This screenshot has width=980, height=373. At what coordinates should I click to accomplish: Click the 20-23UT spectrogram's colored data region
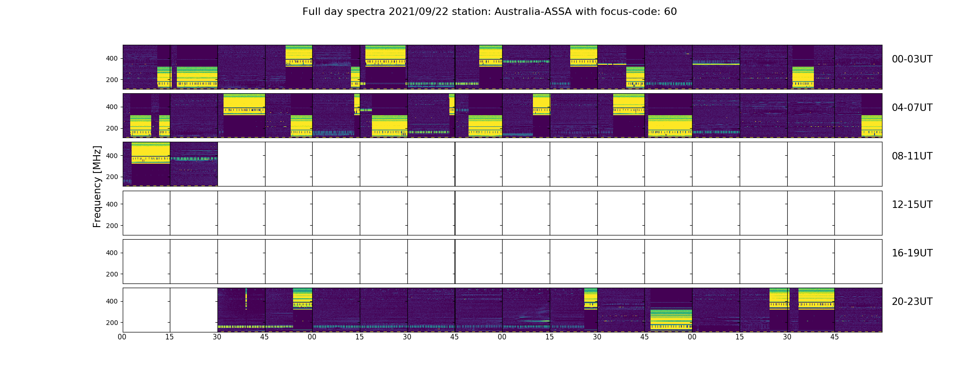(x=550, y=310)
